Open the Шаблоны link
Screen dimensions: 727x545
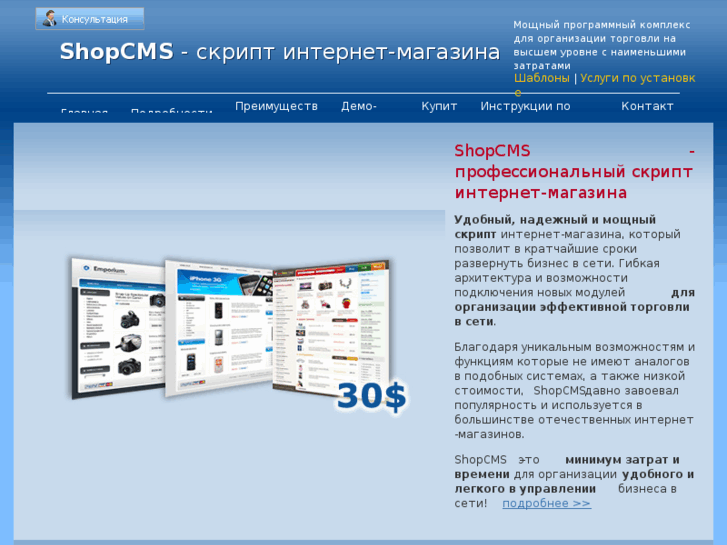tap(542, 78)
